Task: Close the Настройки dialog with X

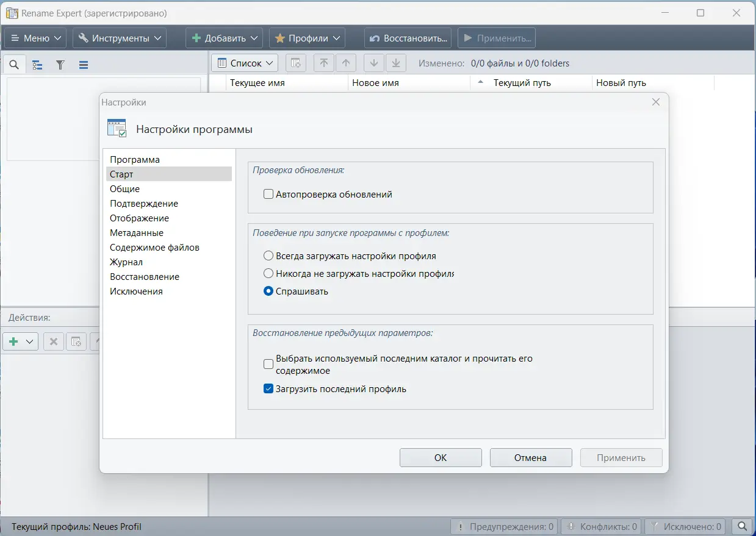Action: pos(656,102)
